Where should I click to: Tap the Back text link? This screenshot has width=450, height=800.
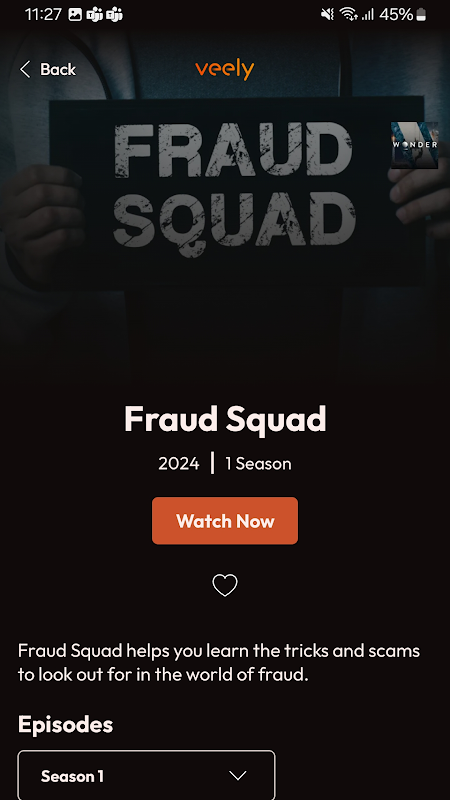point(58,69)
